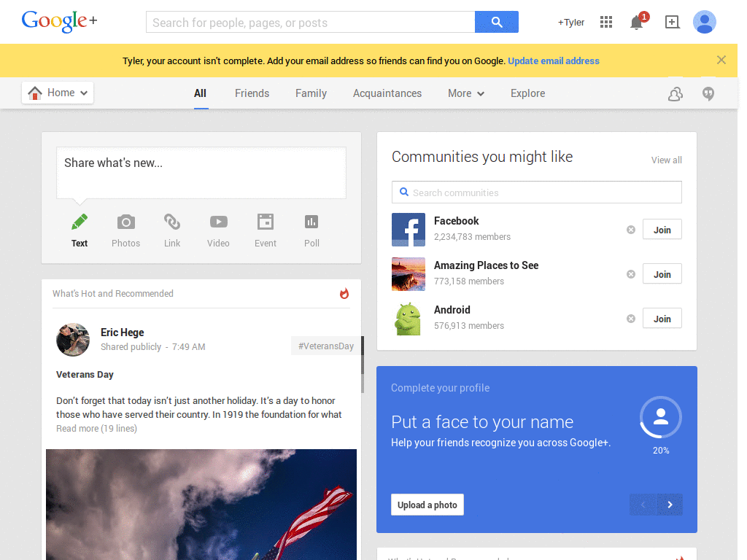Join the Facebook community

(x=662, y=230)
